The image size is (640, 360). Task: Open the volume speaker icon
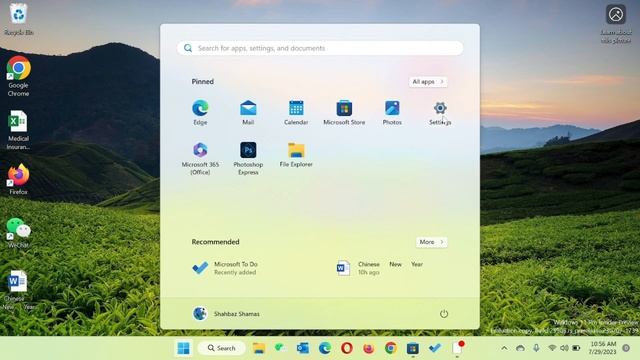coord(564,348)
